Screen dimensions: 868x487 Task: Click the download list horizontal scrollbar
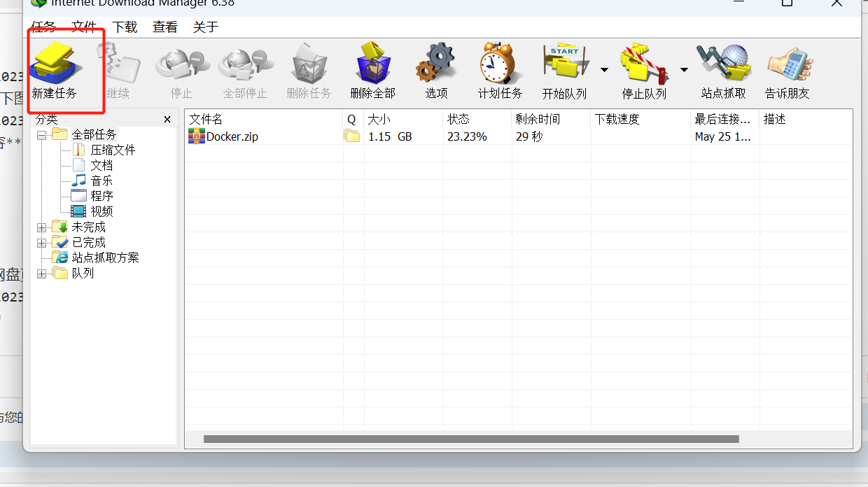pos(471,439)
